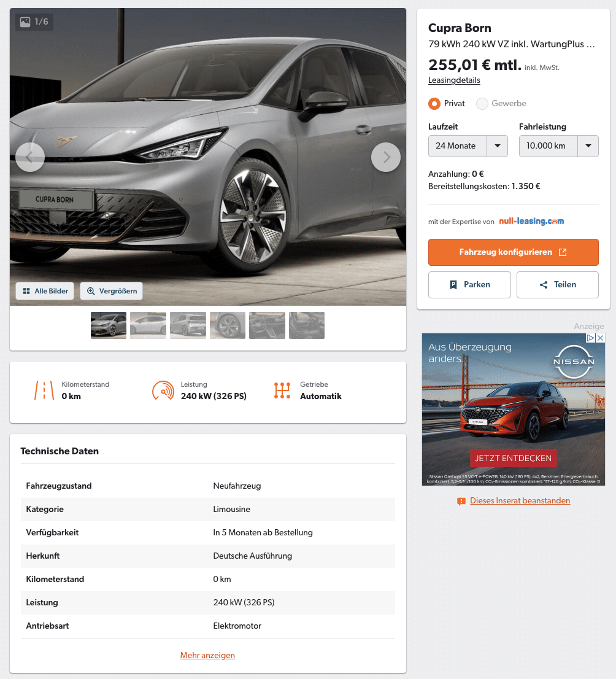This screenshot has height=679, width=616.
Task: Click the image counter icon 1/6
Action: [34, 21]
